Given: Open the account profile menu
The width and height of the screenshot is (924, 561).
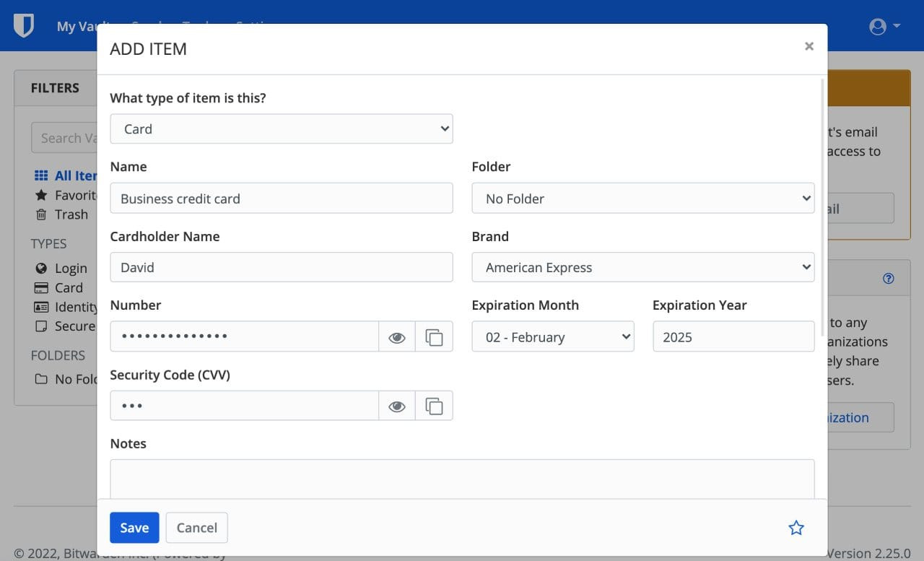Looking at the screenshot, I should click(x=885, y=27).
